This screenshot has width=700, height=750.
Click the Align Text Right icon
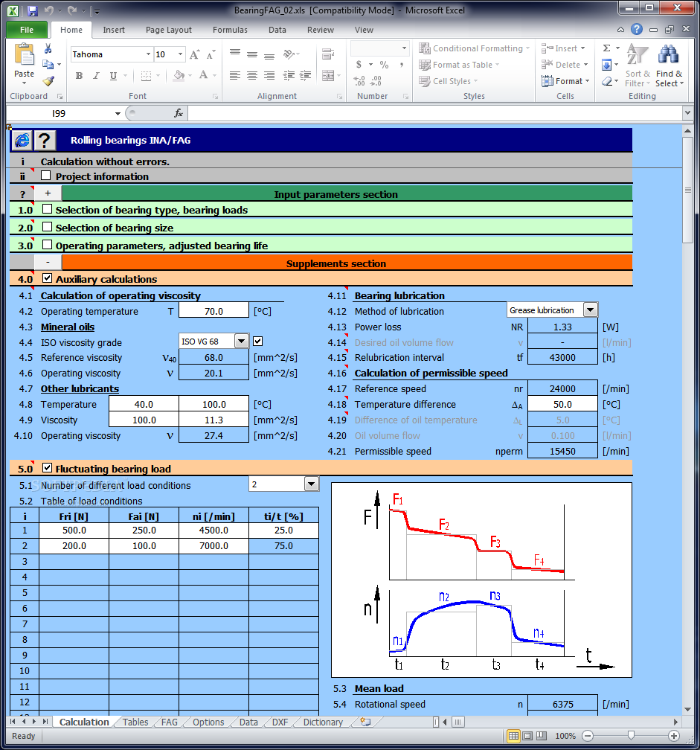point(269,76)
